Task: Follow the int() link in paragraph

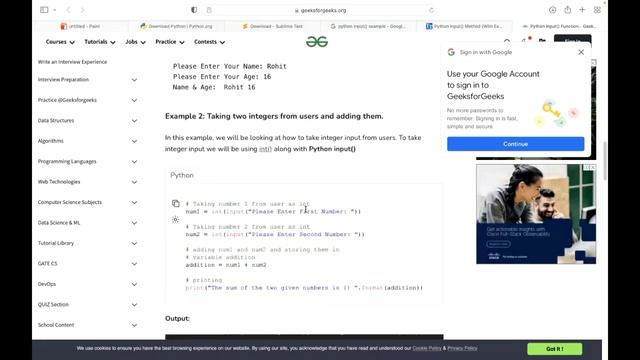Action: (265, 149)
